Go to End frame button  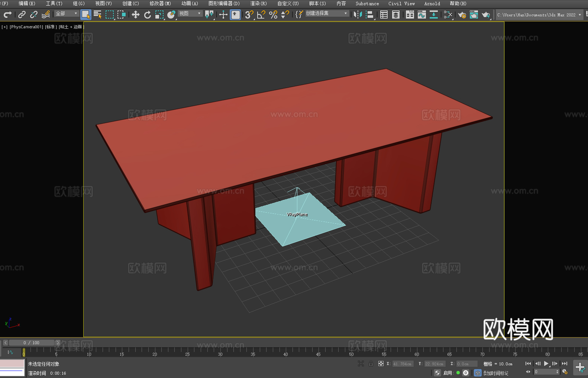tap(565, 364)
